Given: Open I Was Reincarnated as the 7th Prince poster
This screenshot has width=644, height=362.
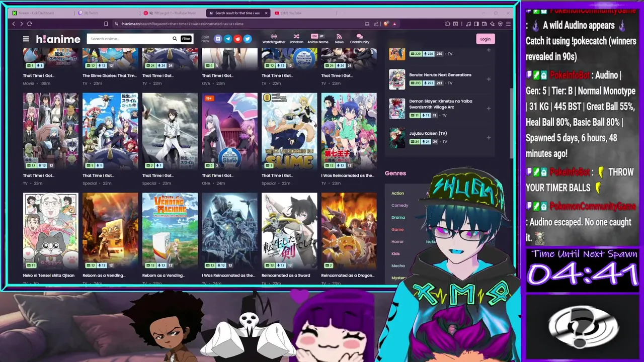Looking at the screenshot, I should (349, 131).
